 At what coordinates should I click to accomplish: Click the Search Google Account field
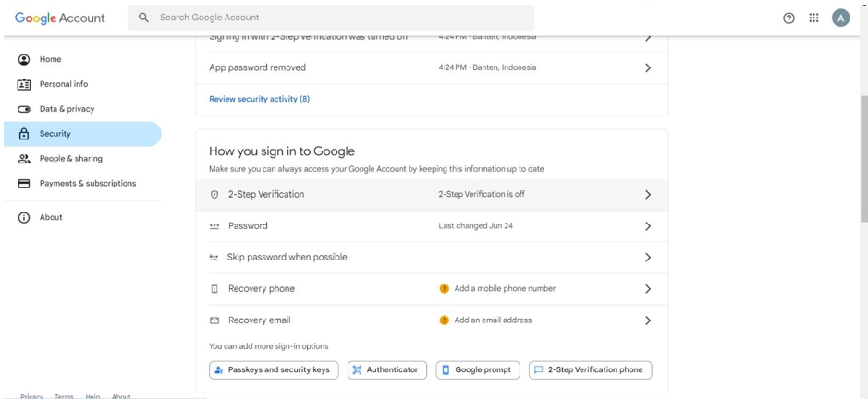331,18
